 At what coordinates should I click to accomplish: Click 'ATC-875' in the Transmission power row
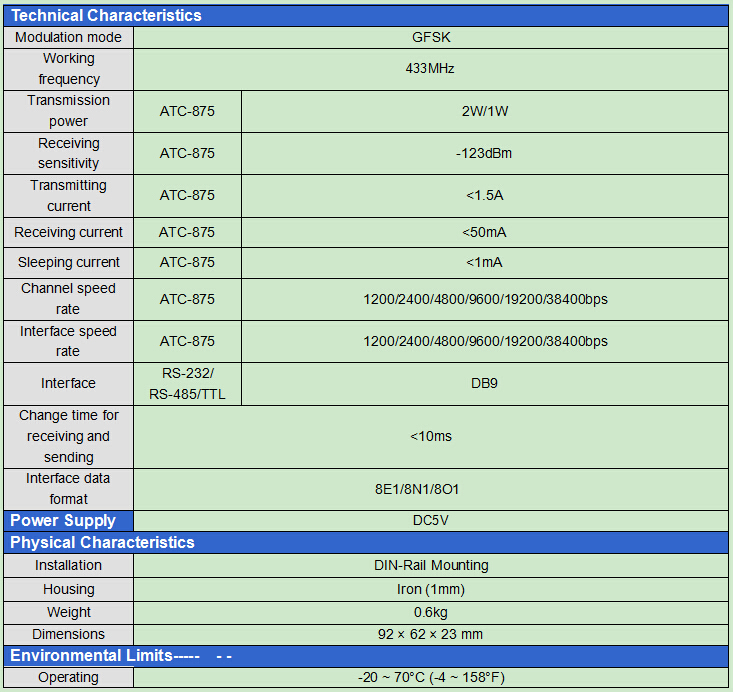[187, 111]
